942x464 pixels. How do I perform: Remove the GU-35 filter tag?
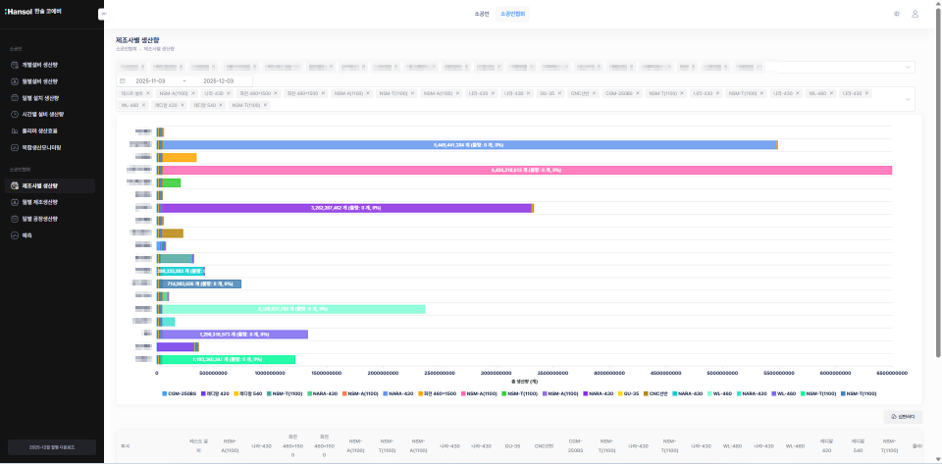(561, 93)
